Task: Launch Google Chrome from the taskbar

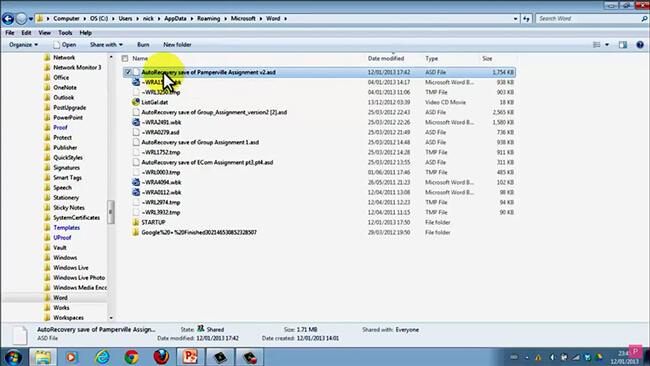Action: tap(131, 357)
